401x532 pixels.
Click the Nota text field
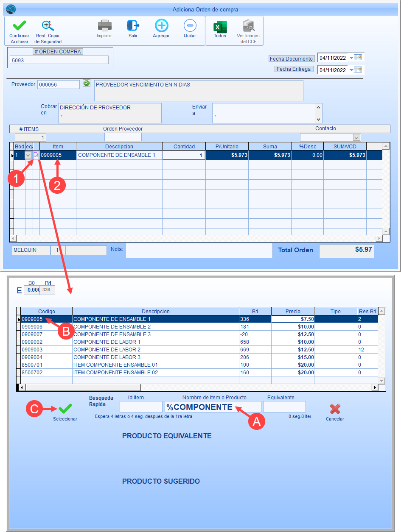(x=199, y=250)
